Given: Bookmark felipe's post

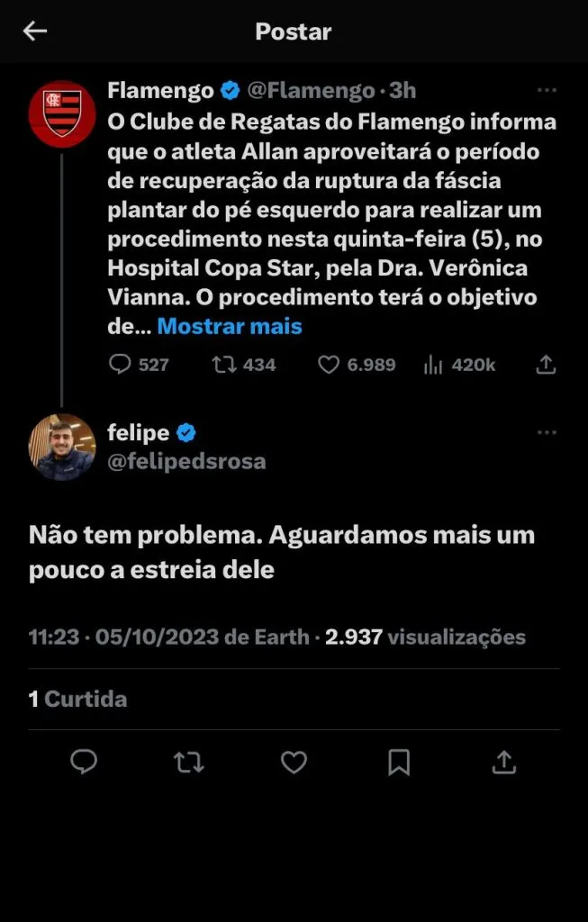Looking at the screenshot, I should click(399, 763).
